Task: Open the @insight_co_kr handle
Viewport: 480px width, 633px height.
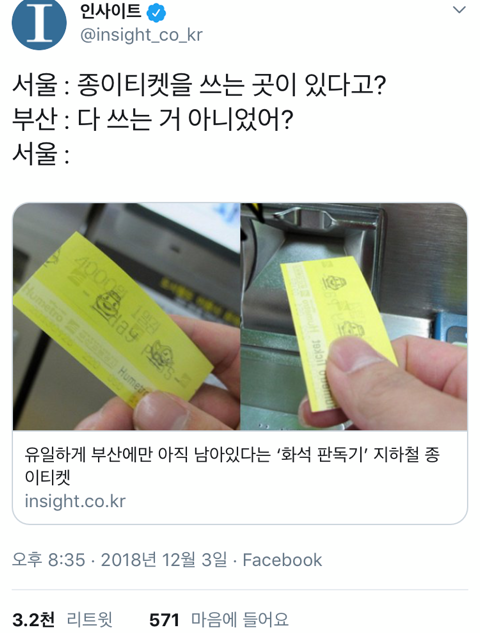Action: click(141, 35)
